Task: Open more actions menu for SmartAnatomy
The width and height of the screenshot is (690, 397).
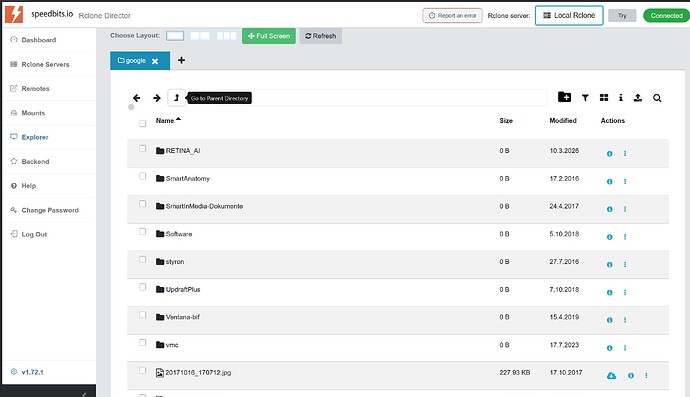Action: [x=625, y=181]
